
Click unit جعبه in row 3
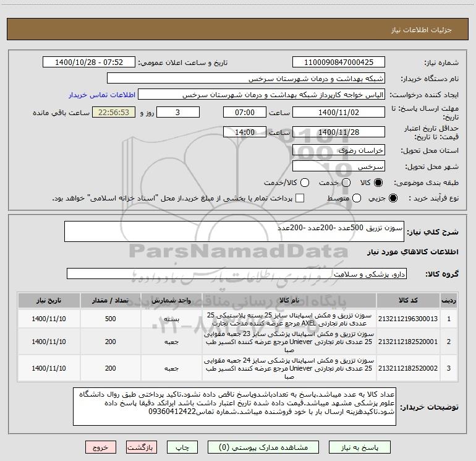(x=171, y=369)
